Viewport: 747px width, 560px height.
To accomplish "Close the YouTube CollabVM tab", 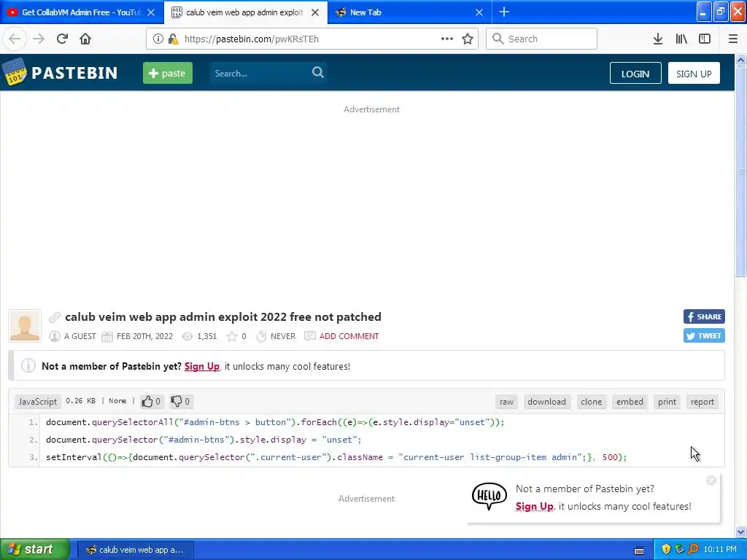I will coord(151,12).
